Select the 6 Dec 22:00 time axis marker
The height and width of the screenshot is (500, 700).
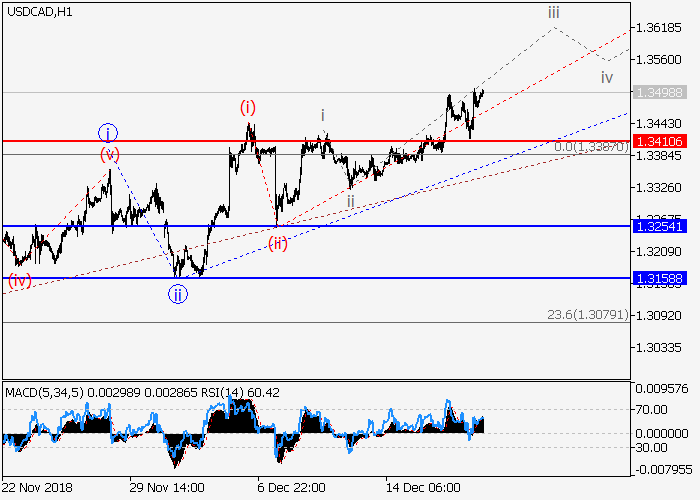click(x=291, y=487)
